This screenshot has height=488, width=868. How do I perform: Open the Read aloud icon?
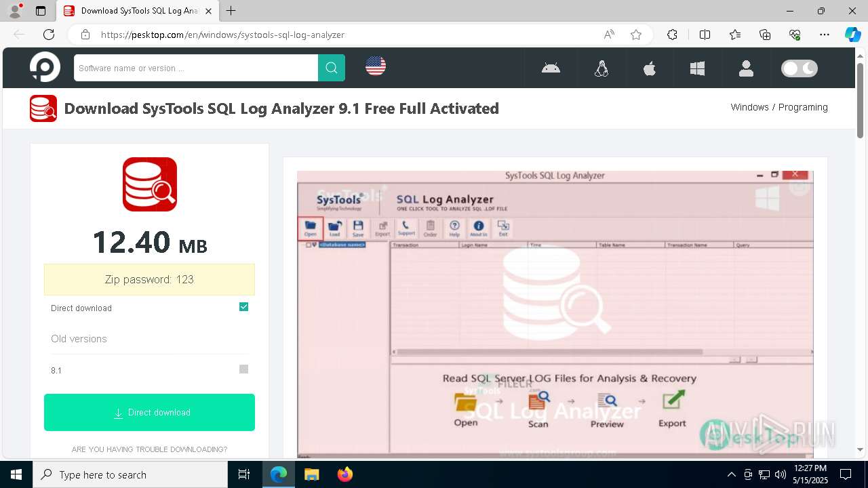click(609, 35)
